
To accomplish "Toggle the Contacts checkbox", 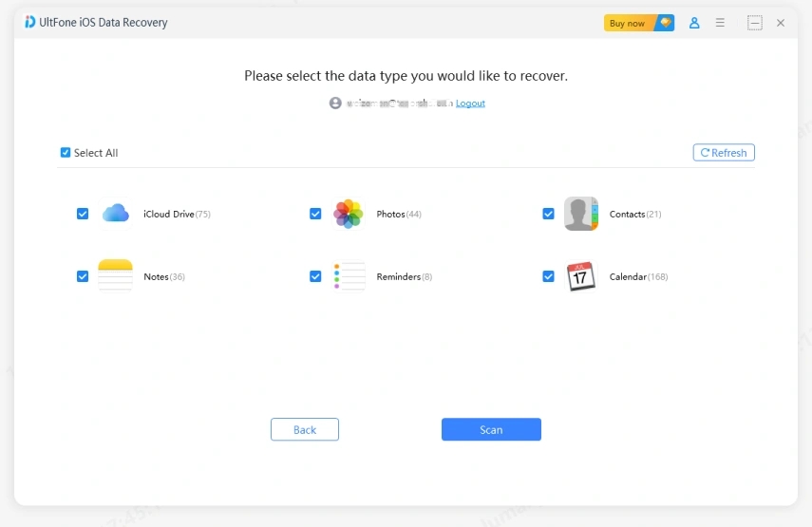I will pyautogui.click(x=548, y=214).
